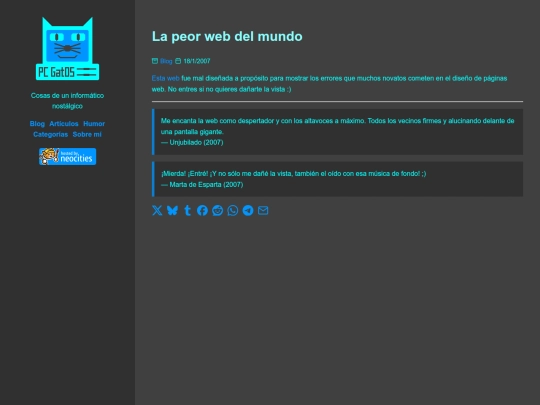This screenshot has width=540, height=405.
Task: Click the 'Cosas de un informático nostálgico' tagline
Action: 68,101
